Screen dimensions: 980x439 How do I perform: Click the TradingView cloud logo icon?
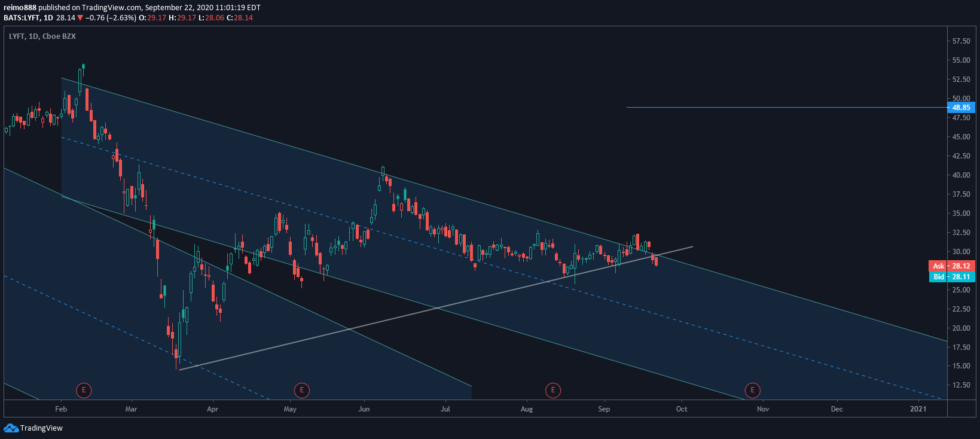(x=11, y=428)
